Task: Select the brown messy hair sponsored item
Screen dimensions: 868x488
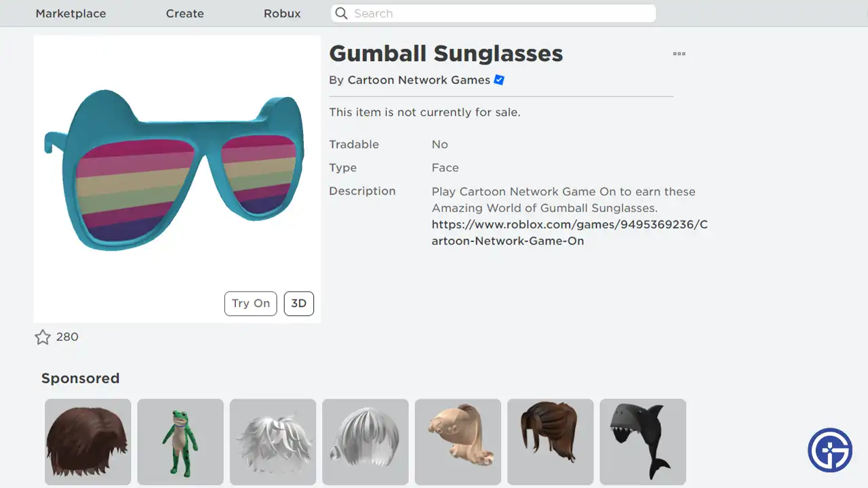Action: [x=88, y=442]
